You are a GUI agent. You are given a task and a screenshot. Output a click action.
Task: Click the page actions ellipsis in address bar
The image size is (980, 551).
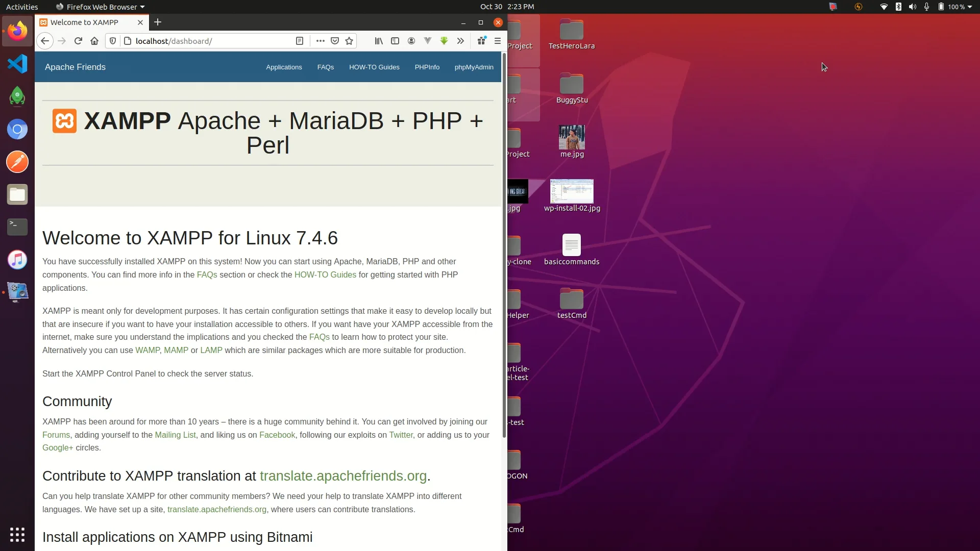click(x=320, y=41)
